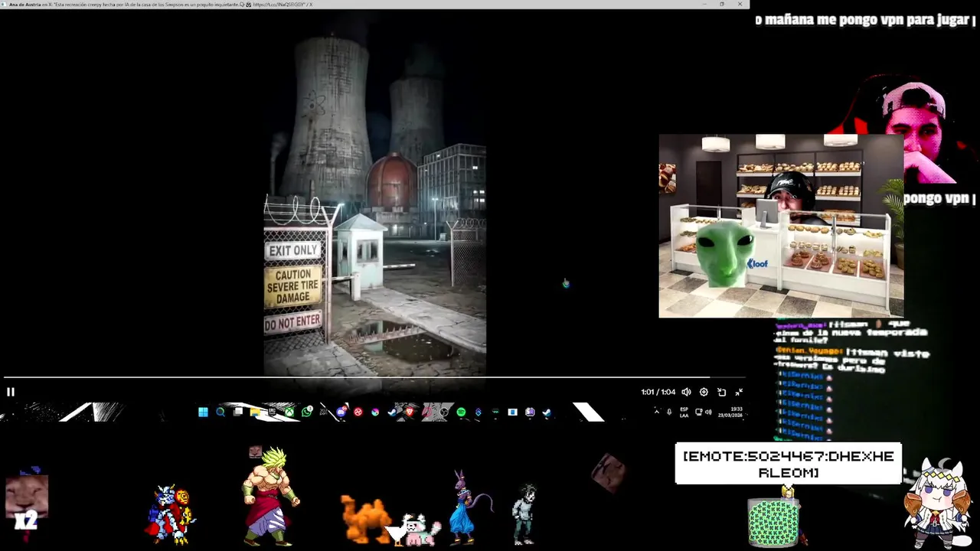Launch File Explorer from the taskbar

(255, 412)
